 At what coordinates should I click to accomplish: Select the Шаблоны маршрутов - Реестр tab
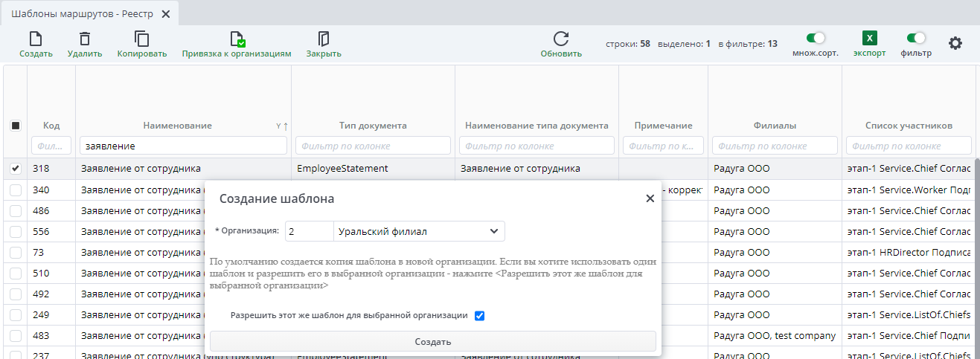click(x=82, y=14)
